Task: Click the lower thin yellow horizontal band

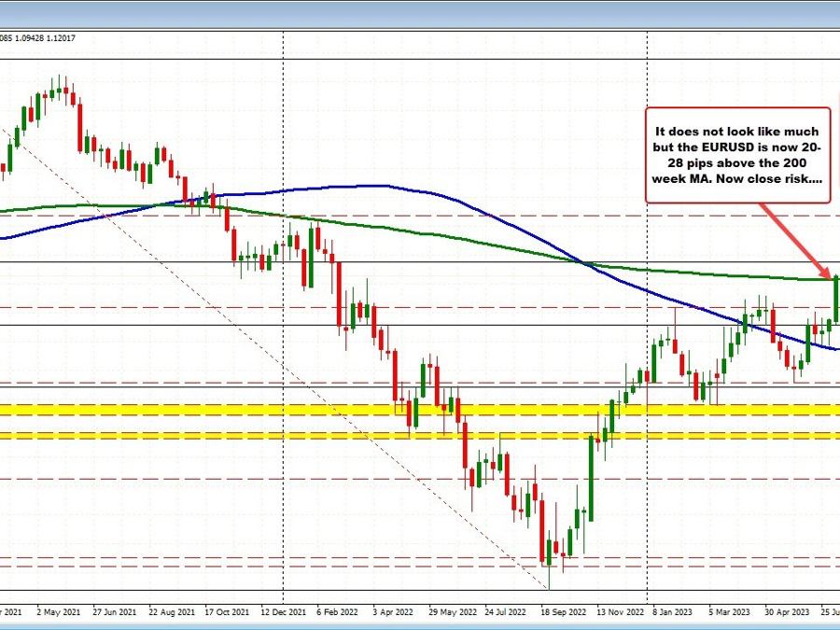Action: tap(420, 436)
